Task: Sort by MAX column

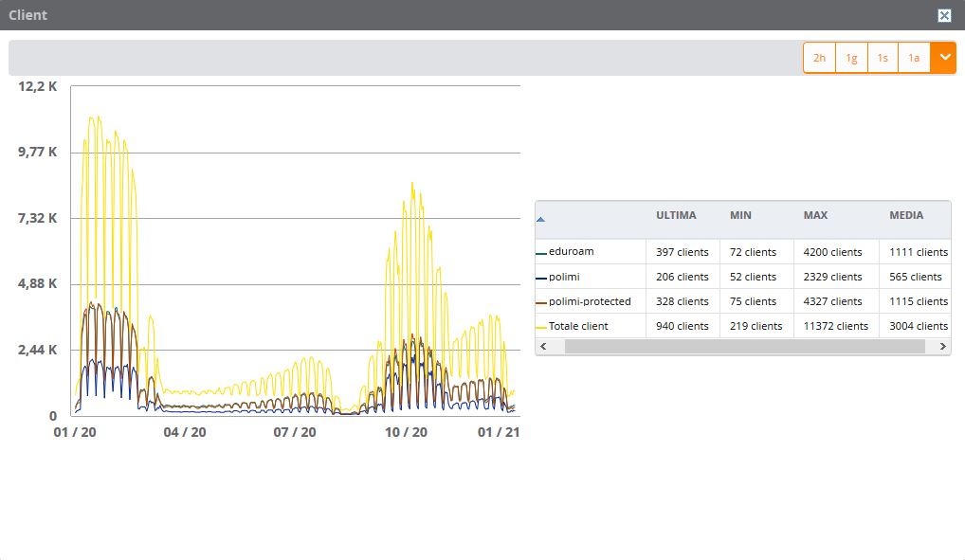Action: coord(815,215)
